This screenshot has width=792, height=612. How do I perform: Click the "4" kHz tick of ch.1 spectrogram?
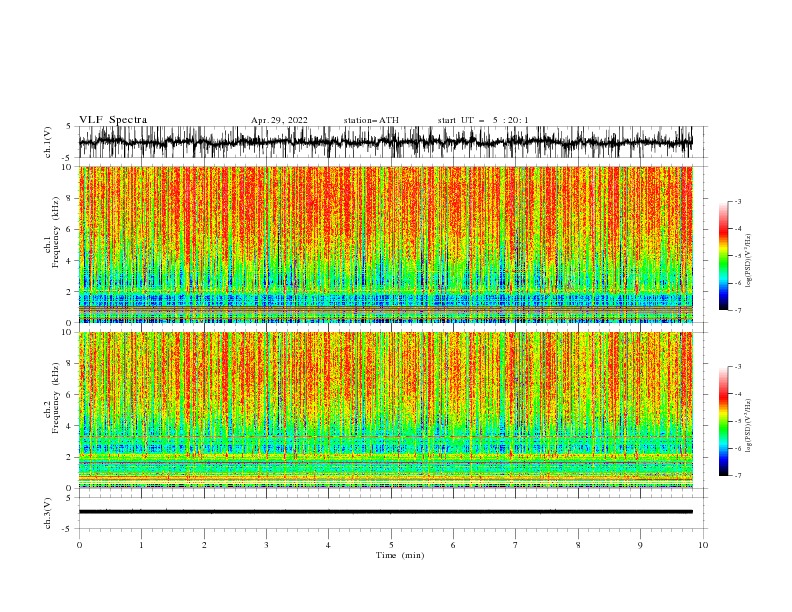(69, 261)
